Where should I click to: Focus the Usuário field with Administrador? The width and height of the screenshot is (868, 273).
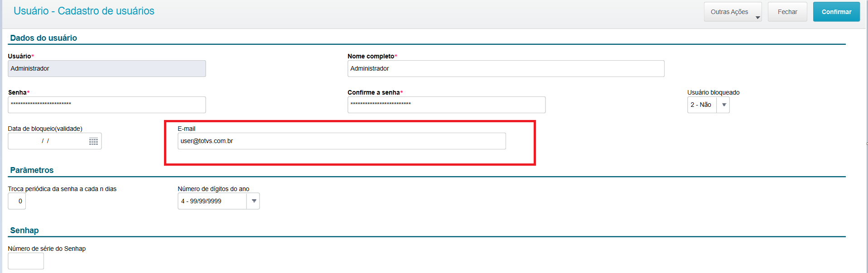coord(107,68)
